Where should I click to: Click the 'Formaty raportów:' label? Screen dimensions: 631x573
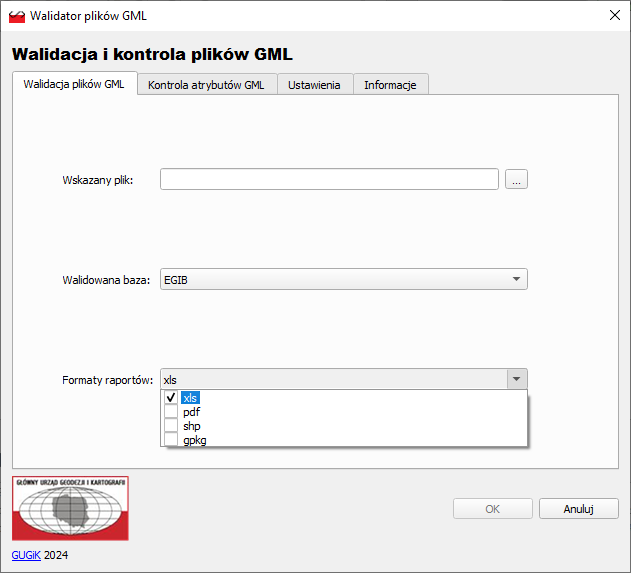(x=108, y=380)
